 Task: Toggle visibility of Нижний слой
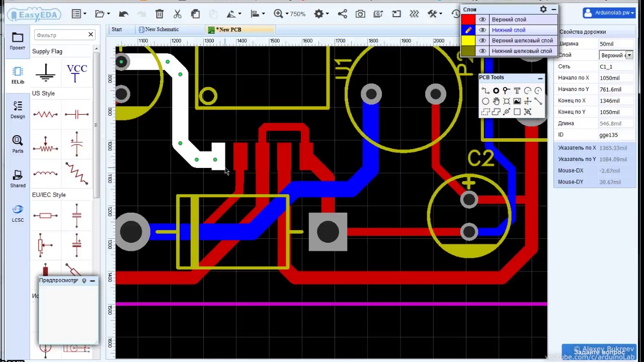click(x=482, y=30)
